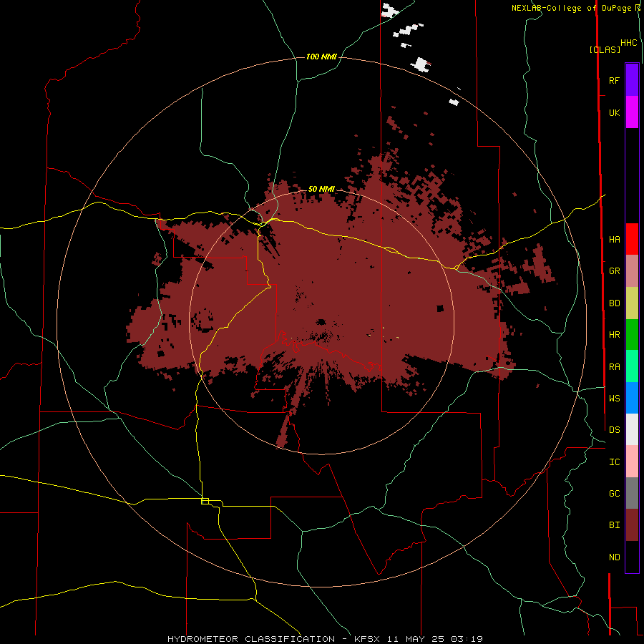This screenshot has height=644, width=644.
Task: Click the RF purple legend color swatch
Action: click(632, 80)
